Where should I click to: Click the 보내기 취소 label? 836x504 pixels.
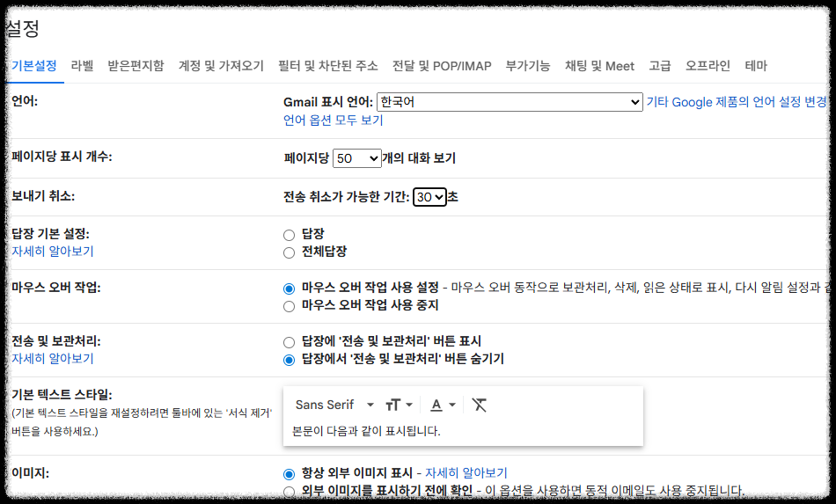click(43, 196)
